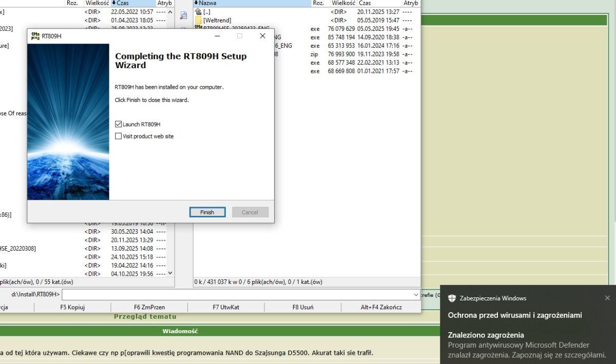Select the exe file dated 01.01.2021 17:57
The image size is (616, 364).
(x=306, y=71)
